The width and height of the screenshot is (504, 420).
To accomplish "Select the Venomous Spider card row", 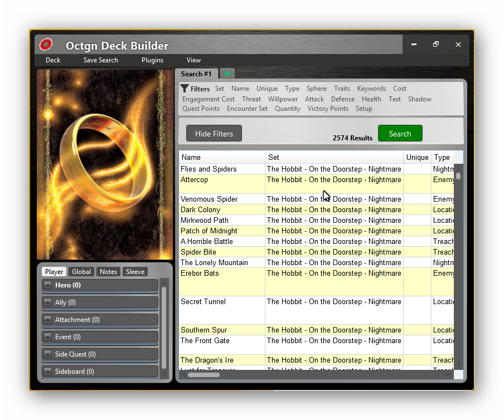I will pyautogui.click(x=317, y=199).
